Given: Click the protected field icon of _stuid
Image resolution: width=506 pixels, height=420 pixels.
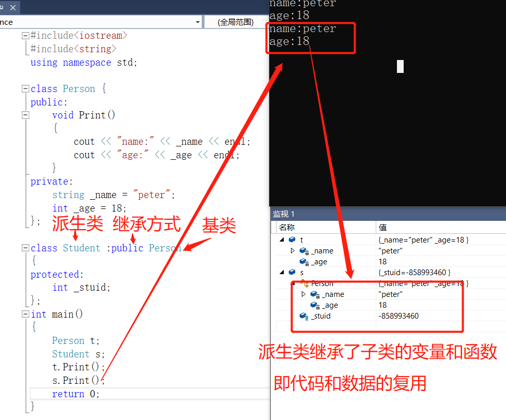Looking at the screenshot, I should [x=304, y=316].
